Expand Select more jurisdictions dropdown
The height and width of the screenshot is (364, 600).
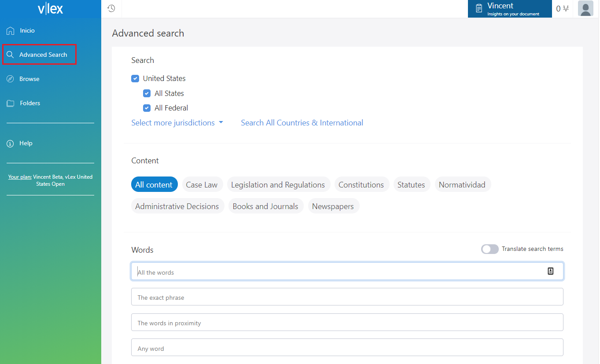click(x=177, y=123)
